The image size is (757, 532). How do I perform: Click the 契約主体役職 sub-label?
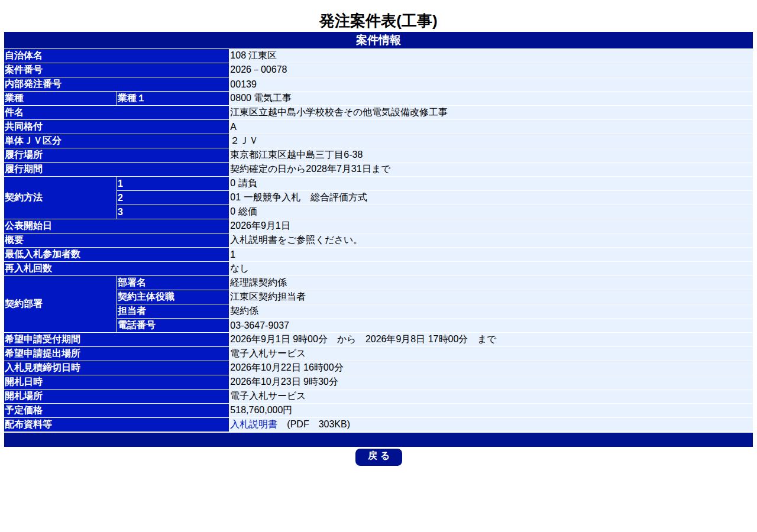pos(173,297)
